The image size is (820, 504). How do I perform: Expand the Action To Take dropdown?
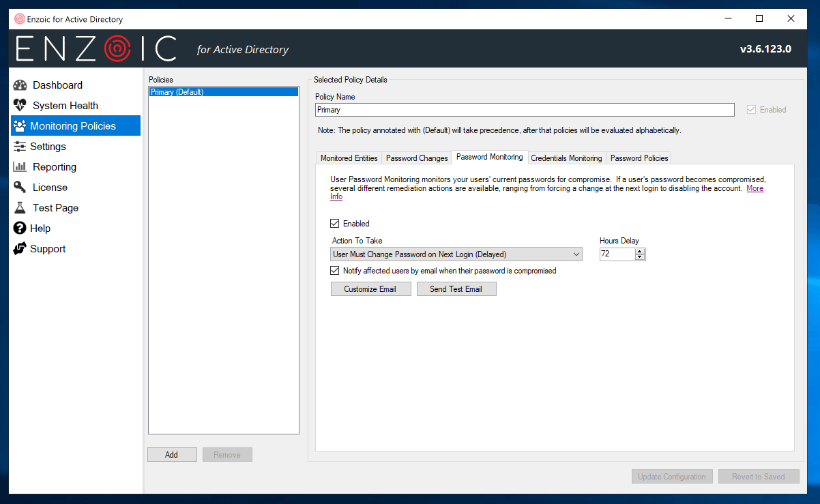click(x=576, y=254)
